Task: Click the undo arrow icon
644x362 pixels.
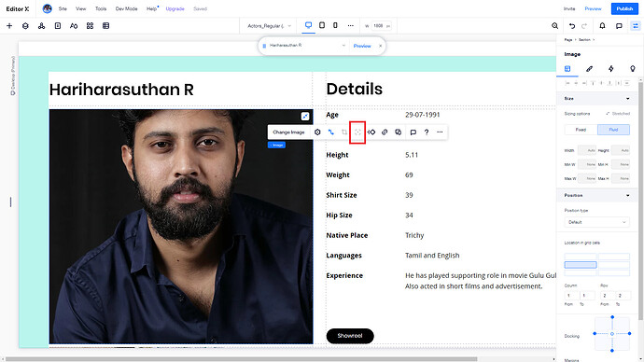Action: pos(572,26)
